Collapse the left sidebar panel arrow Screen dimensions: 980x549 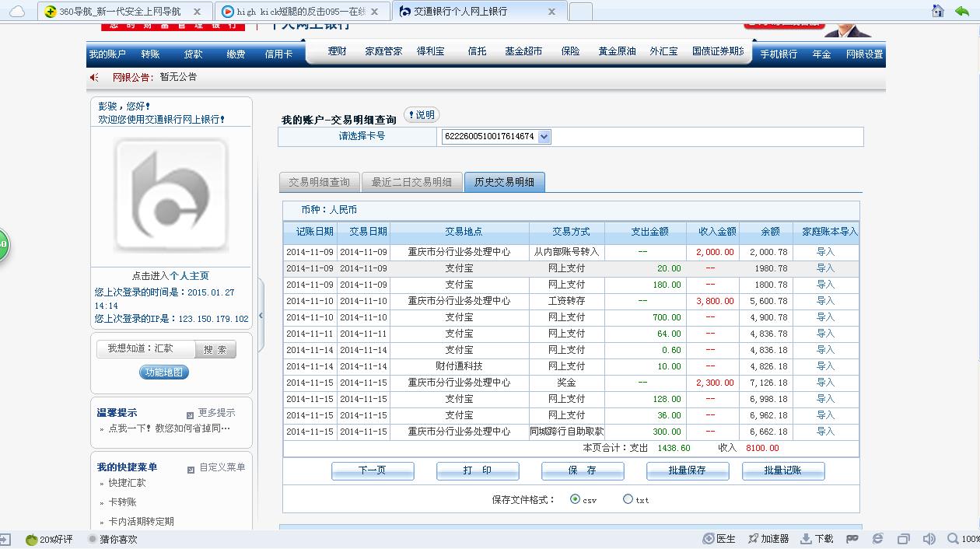click(x=261, y=316)
